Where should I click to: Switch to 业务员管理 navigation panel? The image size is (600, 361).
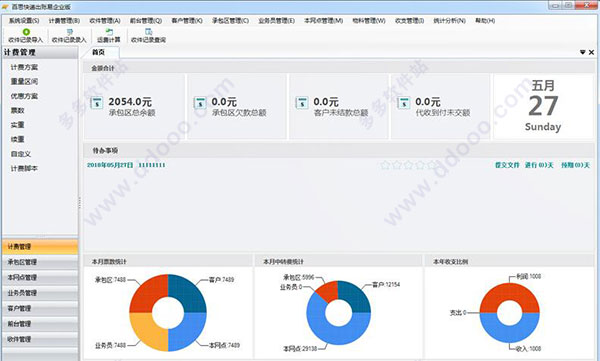coord(40,293)
